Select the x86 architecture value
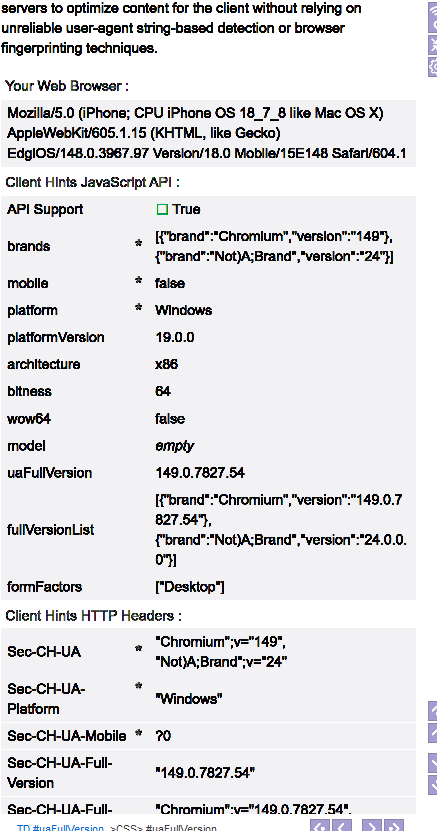 [166, 365]
